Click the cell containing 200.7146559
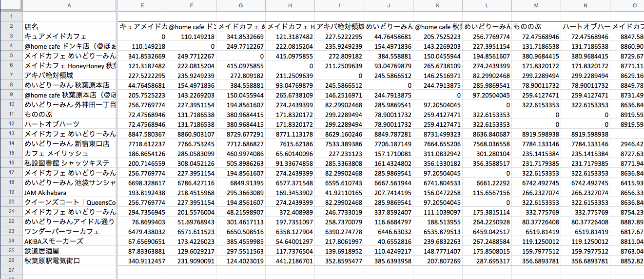 coord(142,163)
